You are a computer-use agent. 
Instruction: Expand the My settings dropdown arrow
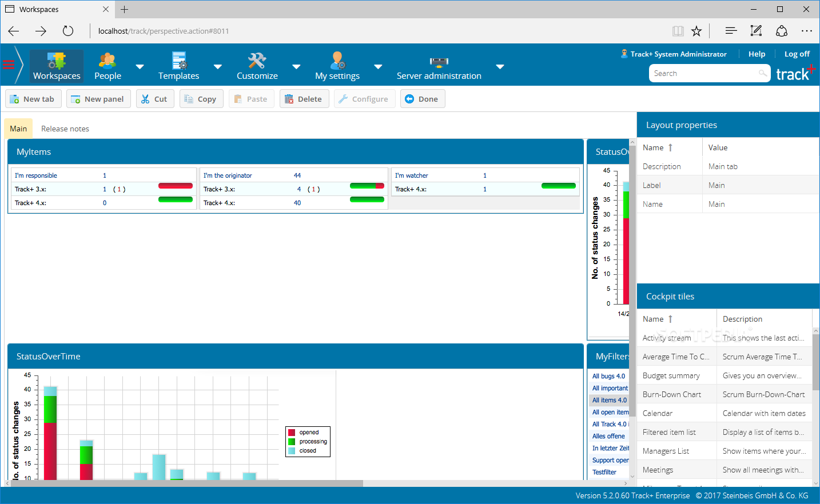(x=378, y=67)
